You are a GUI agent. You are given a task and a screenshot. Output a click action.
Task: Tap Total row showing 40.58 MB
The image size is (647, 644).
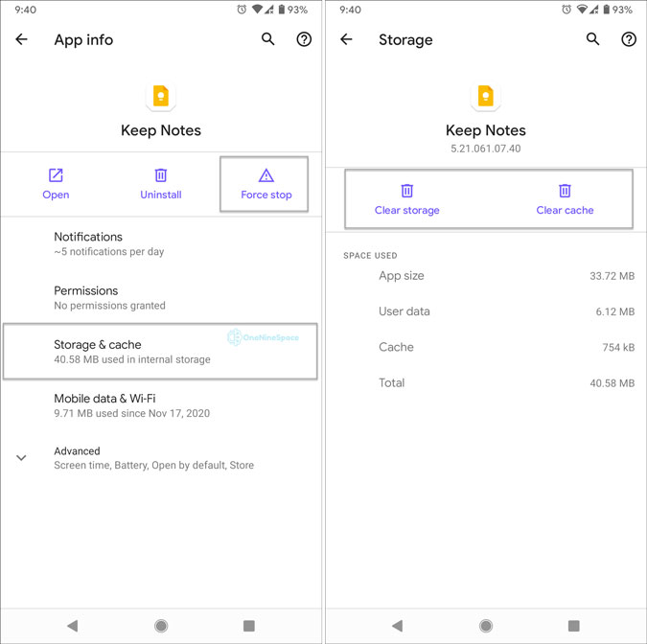(x=486, y=382)
